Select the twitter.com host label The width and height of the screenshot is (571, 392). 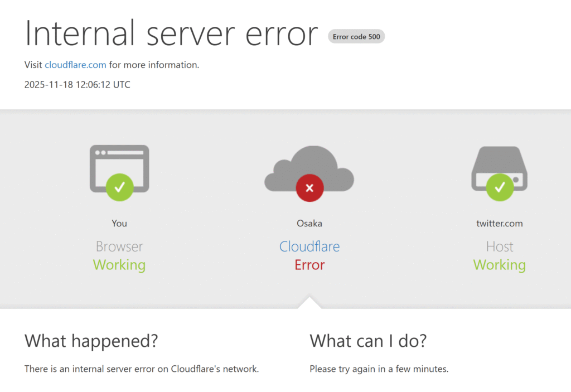coord(500,223)
